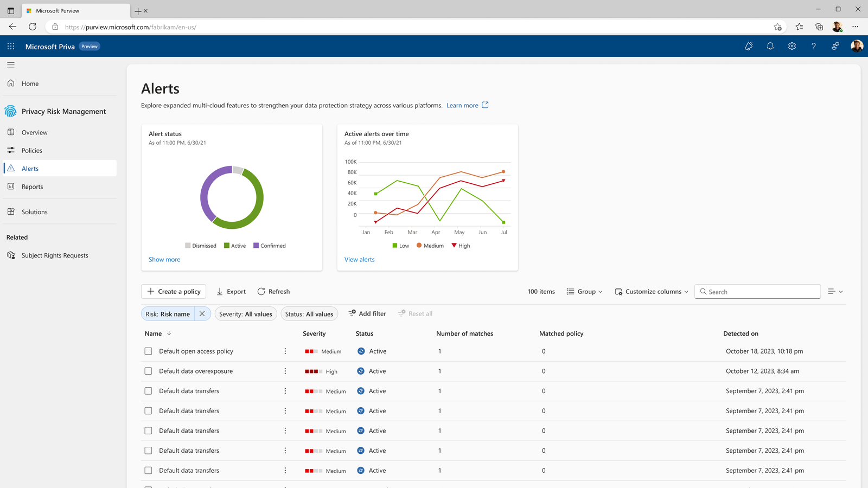Open the browser ellipsis menu
The image size is (868, 488).
pos(856,27)
